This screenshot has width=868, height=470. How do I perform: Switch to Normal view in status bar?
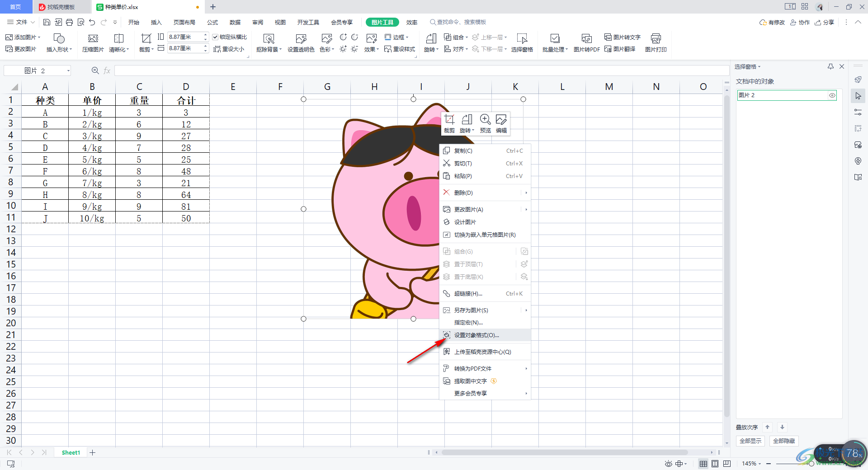pos(703,464)
